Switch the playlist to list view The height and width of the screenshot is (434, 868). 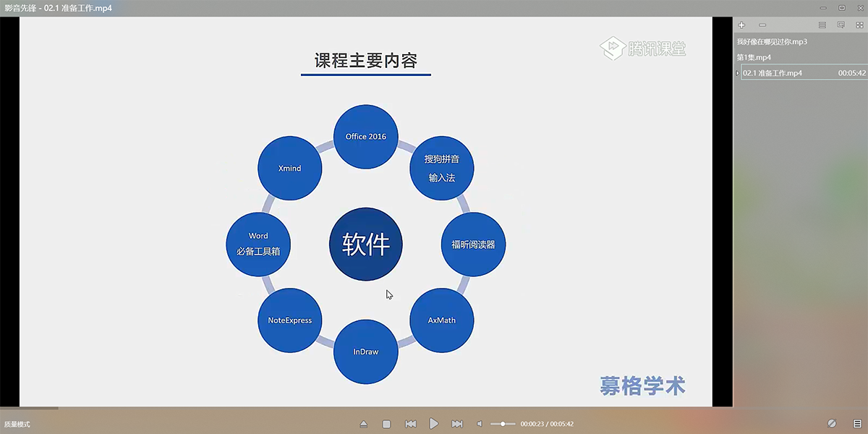pos(822,25)
